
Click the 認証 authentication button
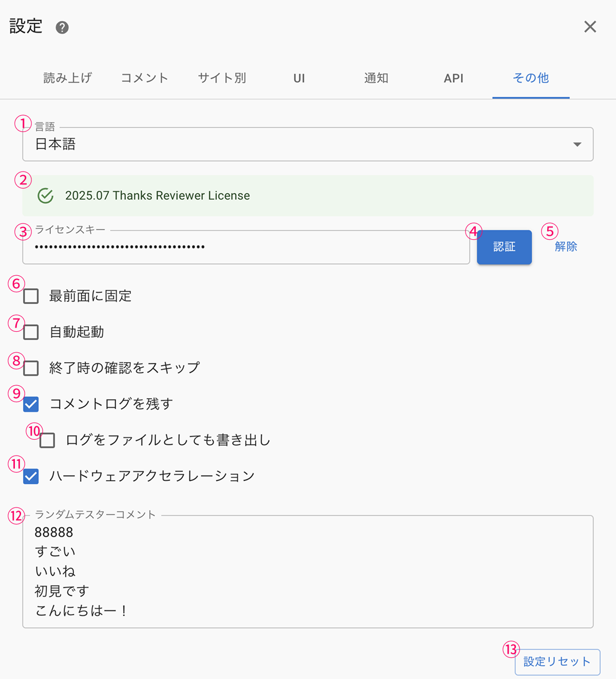point(504,247)
